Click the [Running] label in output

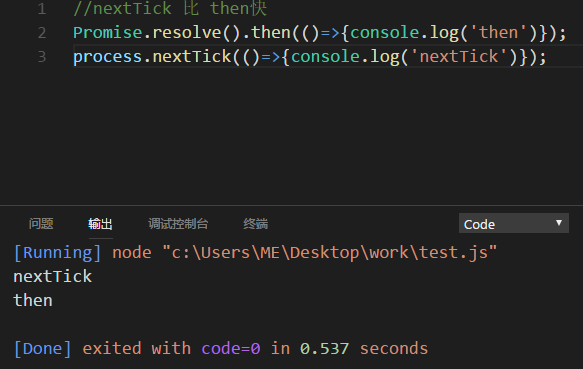(57, 253)
